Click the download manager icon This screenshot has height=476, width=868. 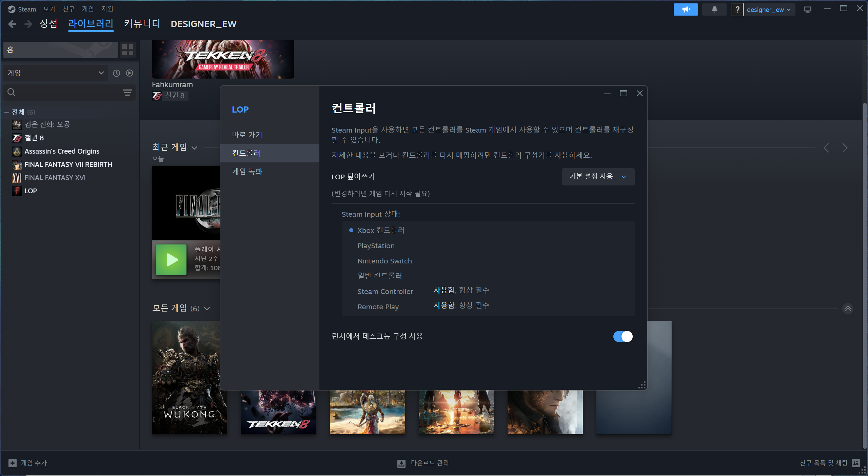[401, 463]
